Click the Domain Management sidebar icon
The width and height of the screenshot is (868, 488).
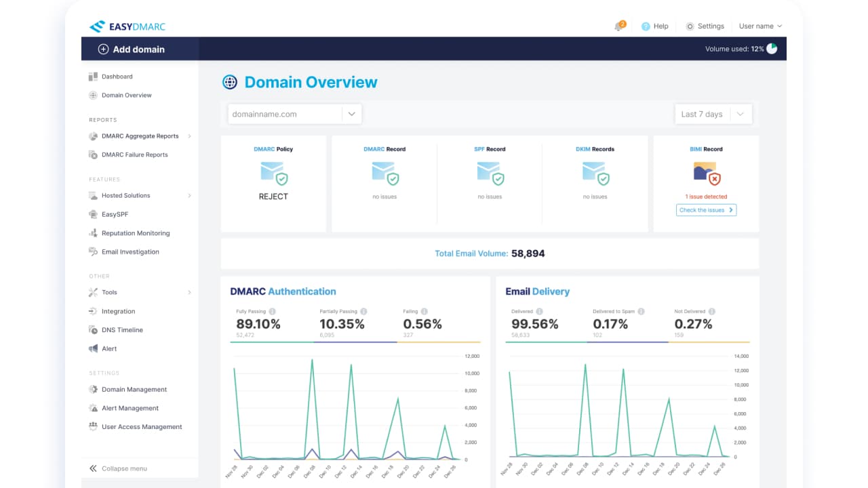pyautogui.click(x=93, y=390)
